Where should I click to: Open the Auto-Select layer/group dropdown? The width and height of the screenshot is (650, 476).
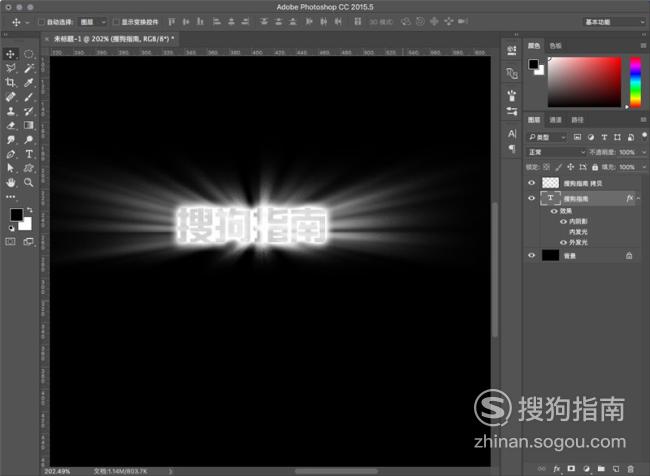pos(93,22)
